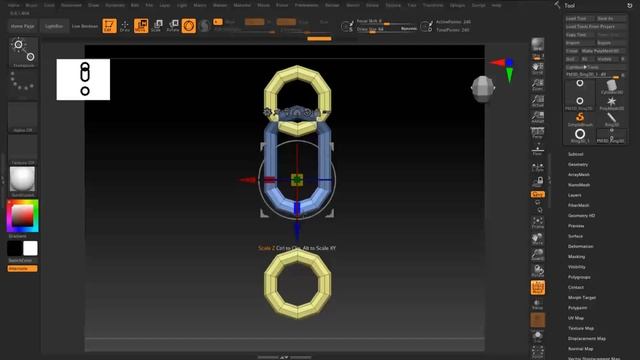Toggle the Perspective grid icon
The image size is (640, 360).
[538, 133]
